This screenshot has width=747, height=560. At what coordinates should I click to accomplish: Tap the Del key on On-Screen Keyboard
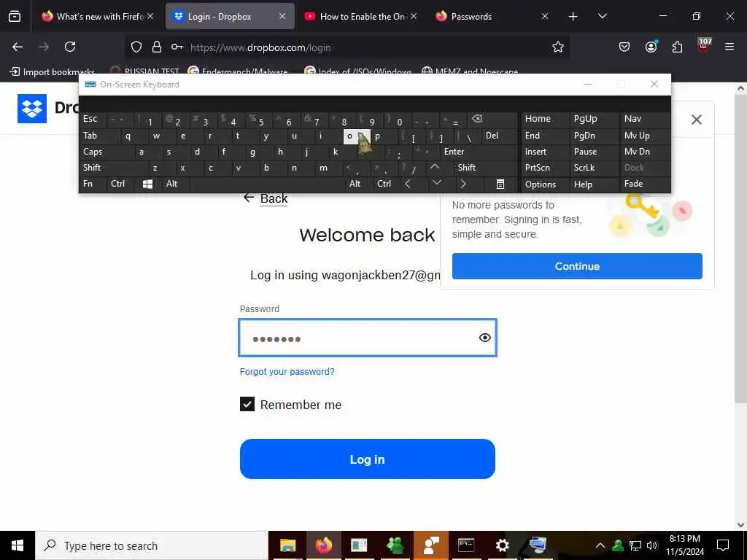(499, 136)
